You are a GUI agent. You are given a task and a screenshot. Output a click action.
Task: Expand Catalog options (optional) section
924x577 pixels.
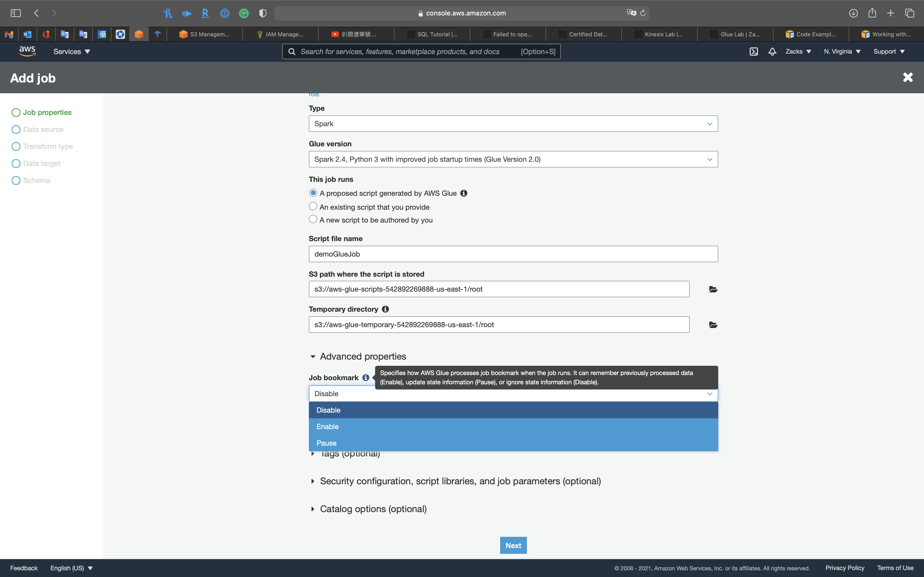coord(373,509)
